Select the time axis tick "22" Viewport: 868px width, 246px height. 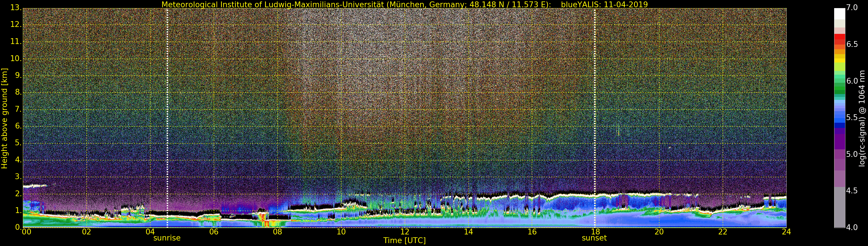[x=723, y=232]
